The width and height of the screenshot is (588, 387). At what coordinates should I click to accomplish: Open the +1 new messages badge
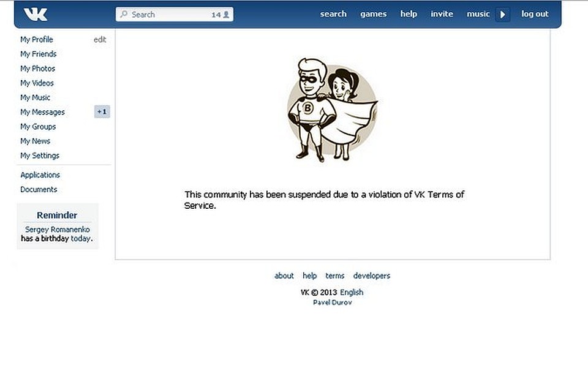102,111
